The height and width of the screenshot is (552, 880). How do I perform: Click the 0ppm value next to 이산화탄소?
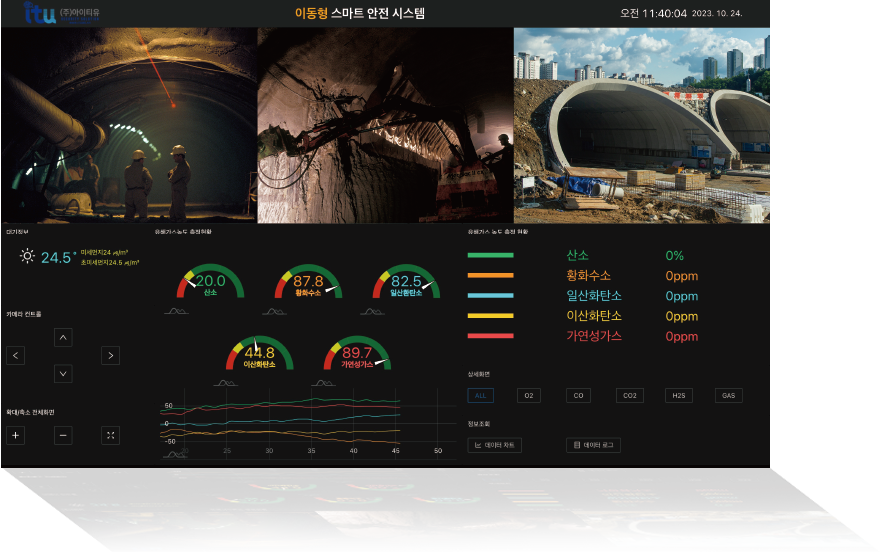click(x=682, y=316)
